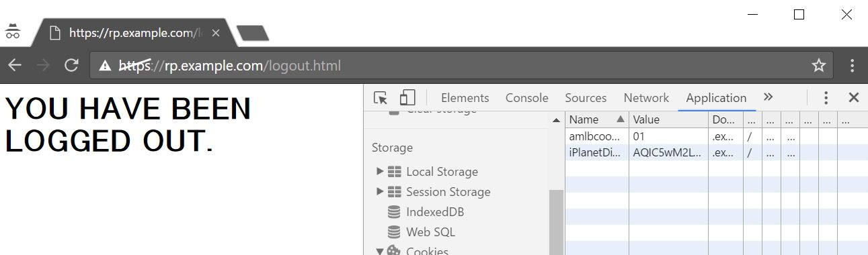Open the DevTools customize menu
Image resolution: width=868 pixels, height=255 pixels.
coord(826,98)
